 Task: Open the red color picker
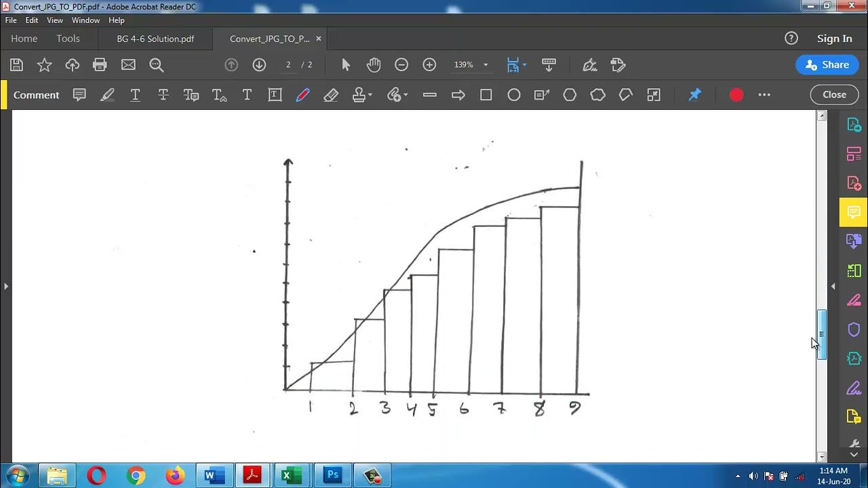[736, 95]
